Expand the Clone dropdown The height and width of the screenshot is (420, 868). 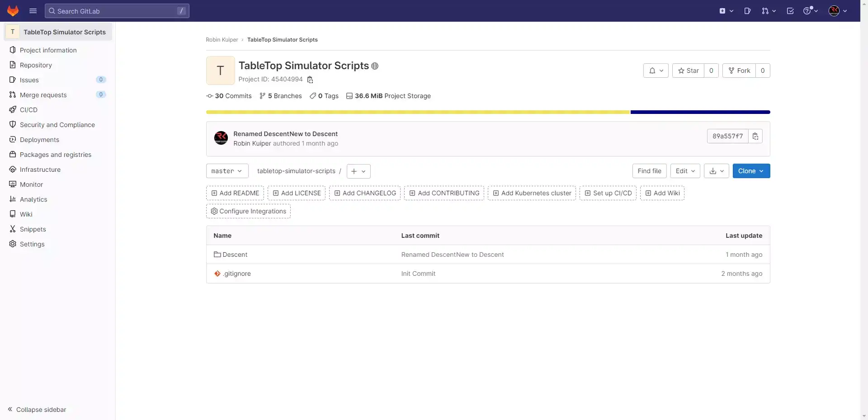(751, 171)
